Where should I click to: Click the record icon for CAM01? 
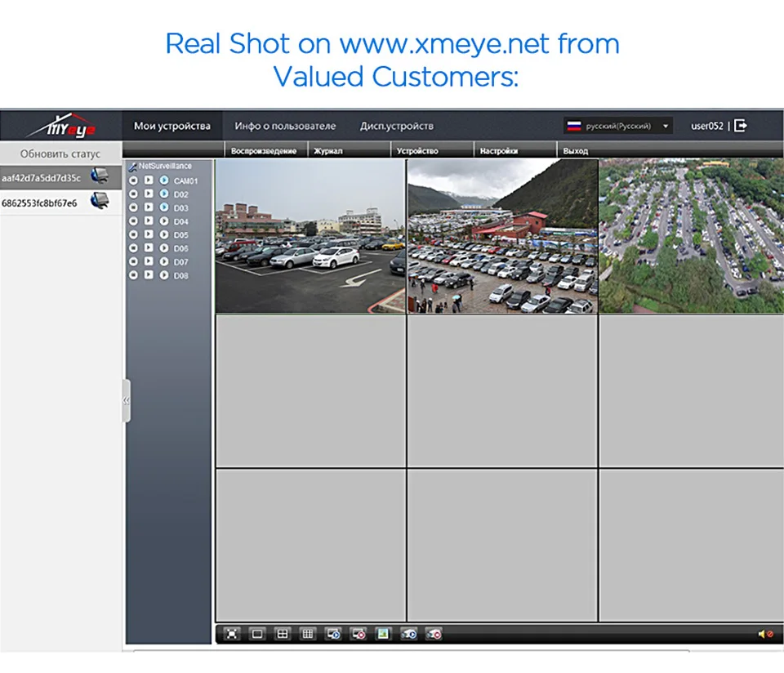click(x=133, y=180)
